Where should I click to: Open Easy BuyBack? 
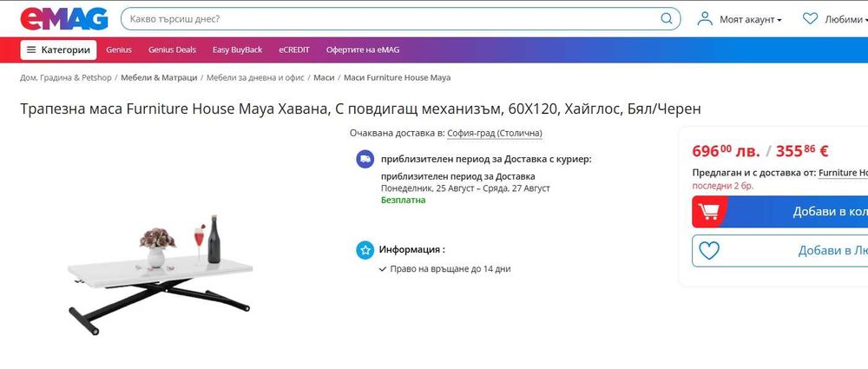click(238, 49)
